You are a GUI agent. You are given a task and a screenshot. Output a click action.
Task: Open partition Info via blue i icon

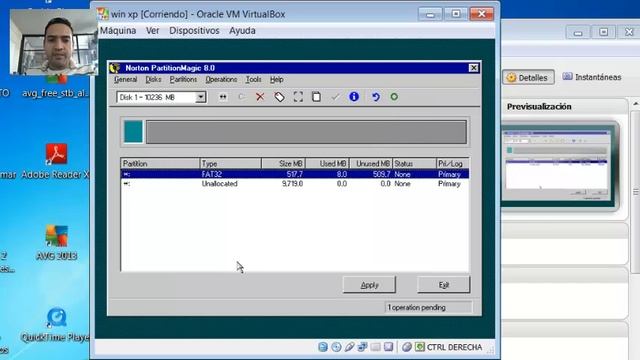(x=354, y=97)
